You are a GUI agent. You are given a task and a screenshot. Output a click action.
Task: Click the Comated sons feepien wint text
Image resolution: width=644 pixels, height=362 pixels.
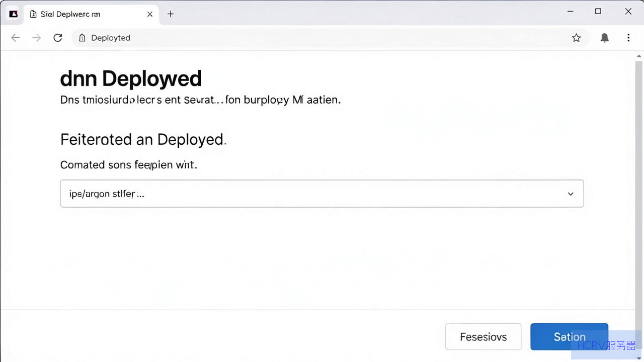pos(129,165)
